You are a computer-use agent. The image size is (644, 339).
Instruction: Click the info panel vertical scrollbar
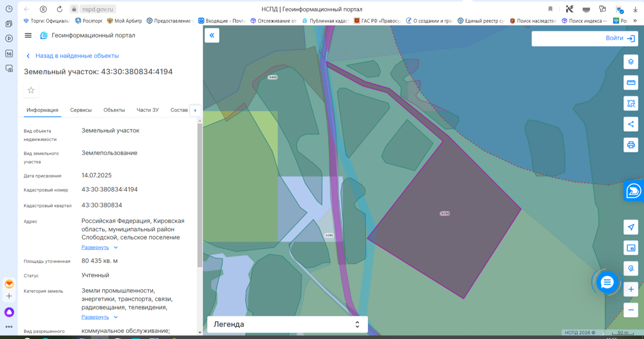(200, 194)
